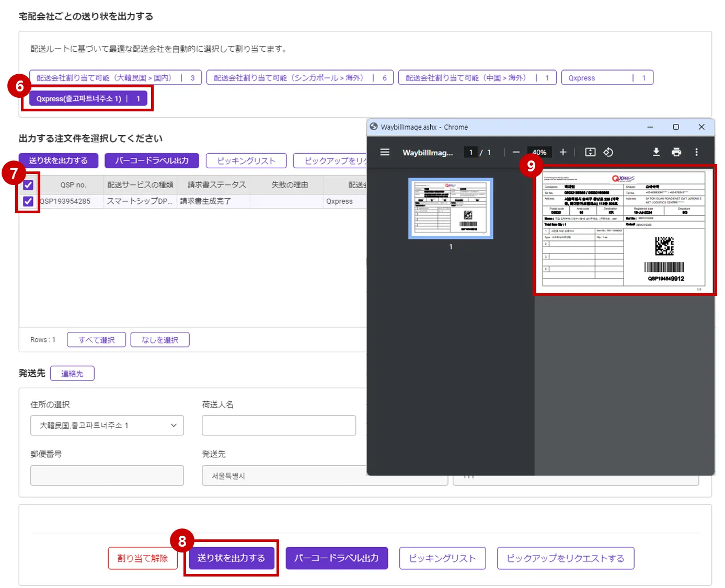Screen dimensions: 725x588
Task: Minimize the WaybillImage Chrome window
Action: coord(650,127)
